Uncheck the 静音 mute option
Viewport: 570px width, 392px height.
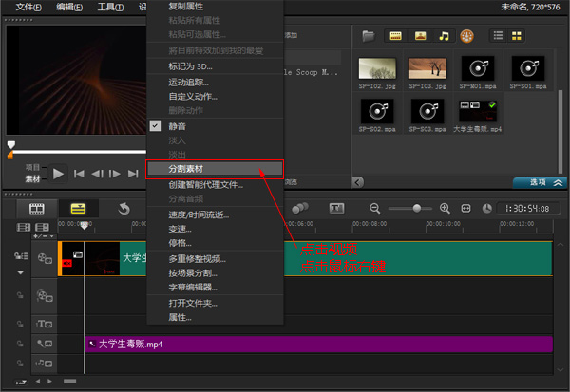pos(155,126)
